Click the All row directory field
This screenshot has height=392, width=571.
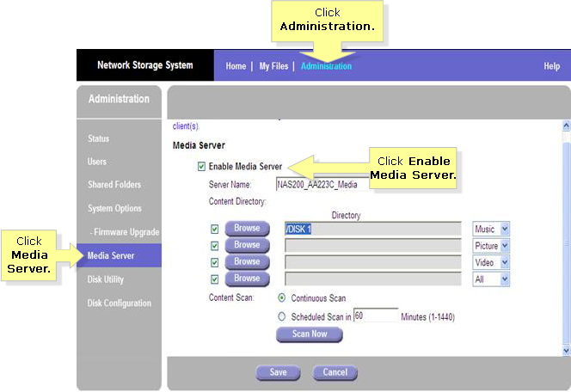pyautogui.click(x=373, y=279)
